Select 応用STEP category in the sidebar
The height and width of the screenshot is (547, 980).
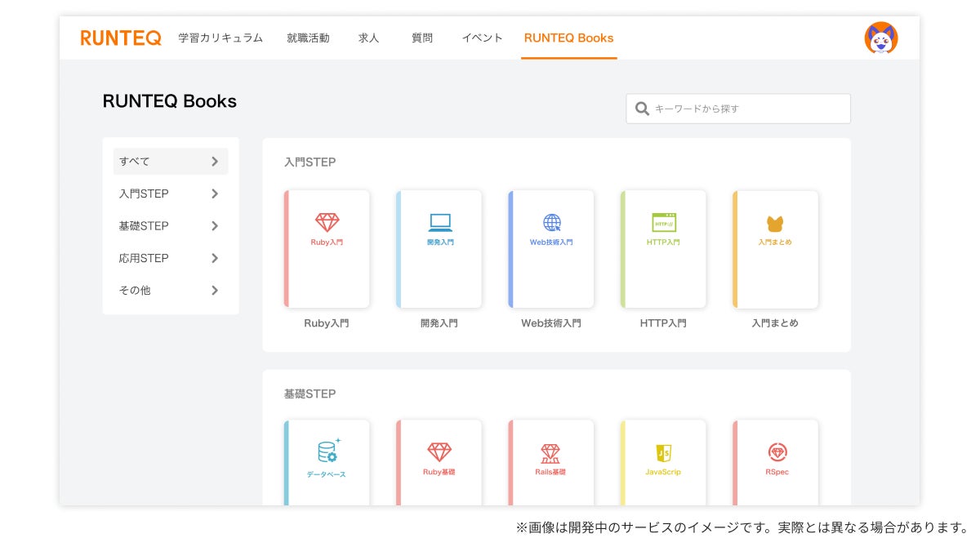point(170,258)
